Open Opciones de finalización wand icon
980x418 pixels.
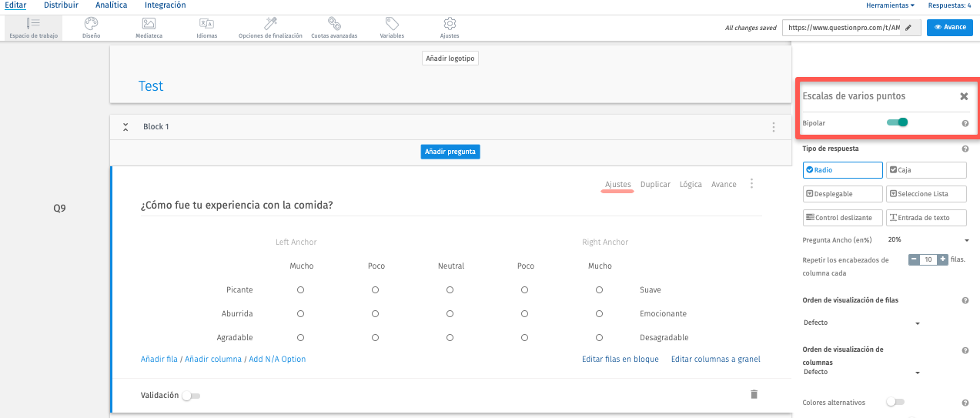270,24
